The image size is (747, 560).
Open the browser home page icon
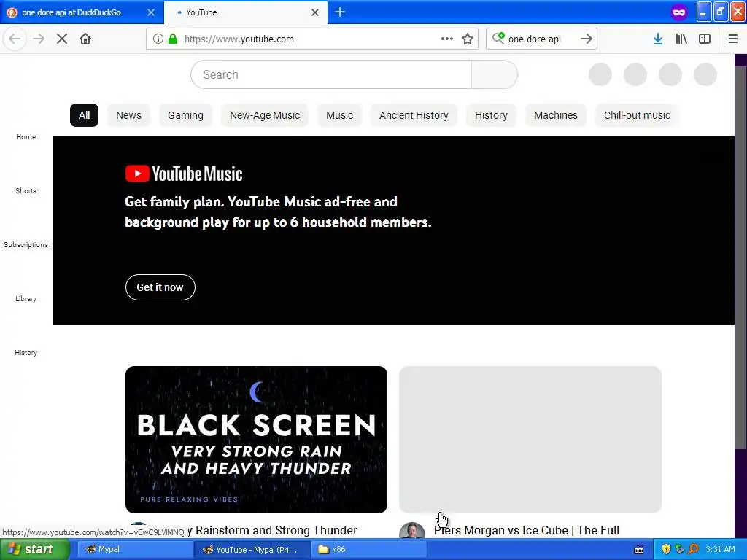tap(85, 39)
